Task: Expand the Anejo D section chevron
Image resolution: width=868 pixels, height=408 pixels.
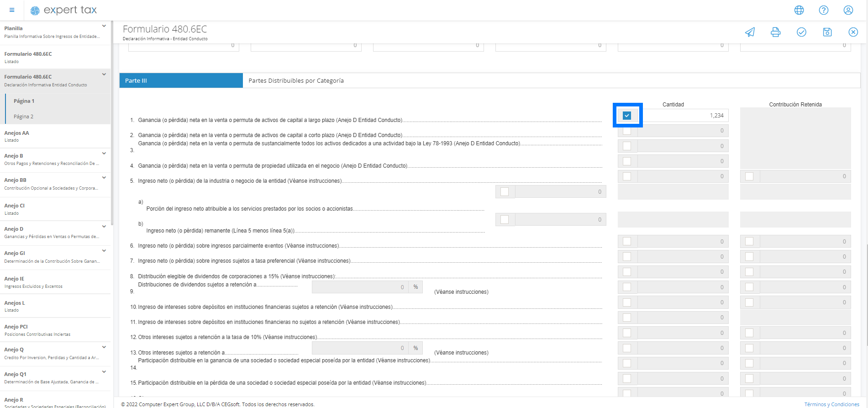Action: point(104,227)
